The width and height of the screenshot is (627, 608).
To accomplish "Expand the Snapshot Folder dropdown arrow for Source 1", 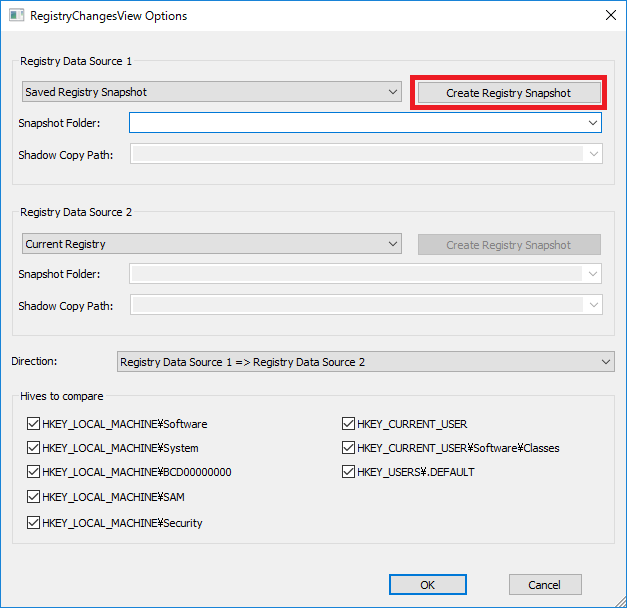I will pos(593,123).
